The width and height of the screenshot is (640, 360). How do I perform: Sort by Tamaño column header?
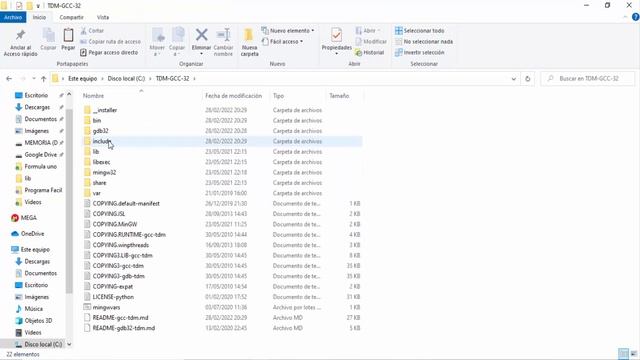pyautogui.click(x=339, y=96)
